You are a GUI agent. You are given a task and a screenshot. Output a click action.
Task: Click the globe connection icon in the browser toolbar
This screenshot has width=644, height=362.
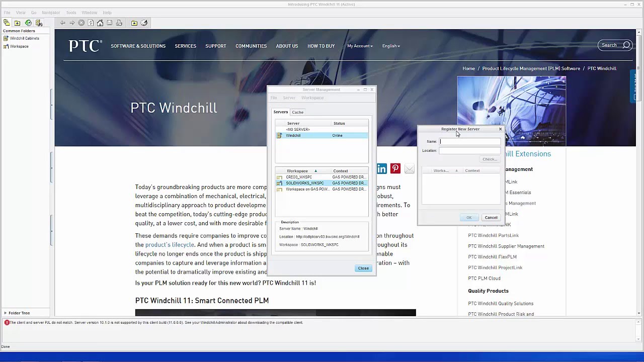click(144, 23)
